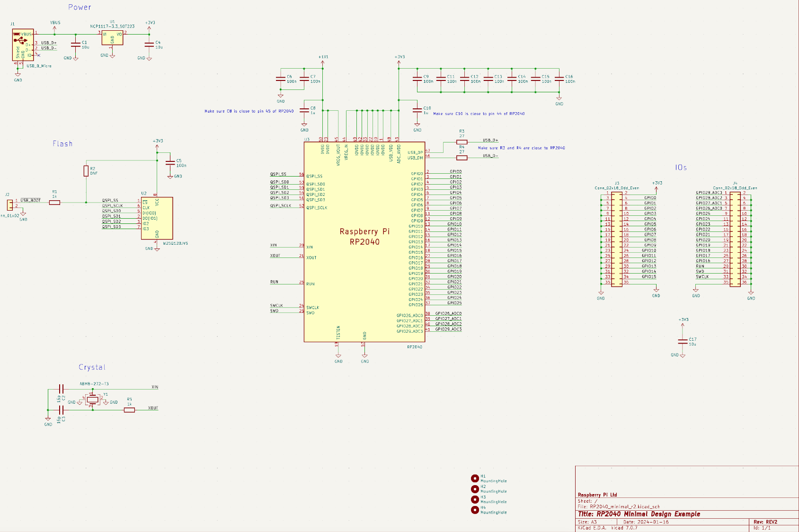The image size is (799, 532).
Task: Select decoupling capacitor C6
Action: 281,79
